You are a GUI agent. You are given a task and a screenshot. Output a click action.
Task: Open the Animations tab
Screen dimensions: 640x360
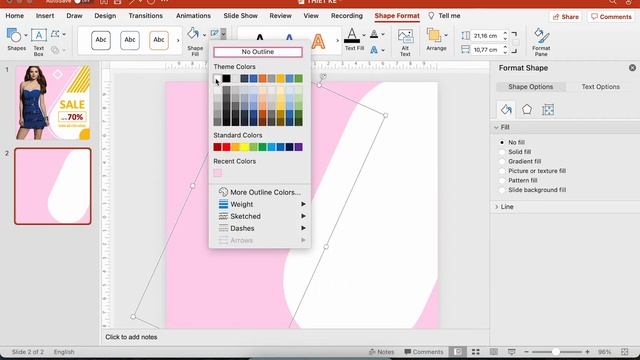(x=193, y=16)
